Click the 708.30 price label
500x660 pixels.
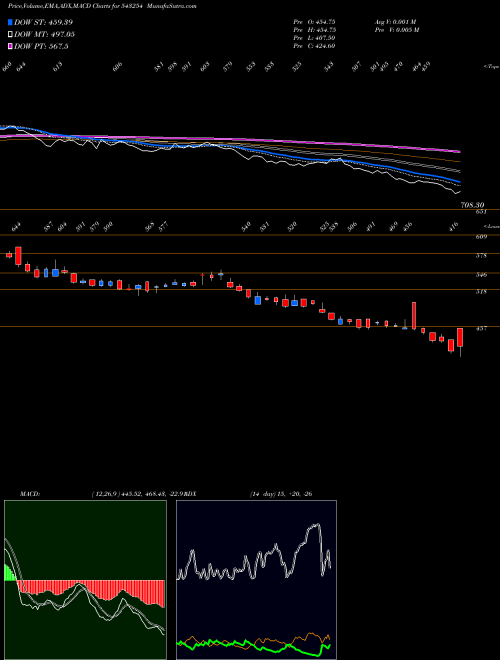coord(473,205)
